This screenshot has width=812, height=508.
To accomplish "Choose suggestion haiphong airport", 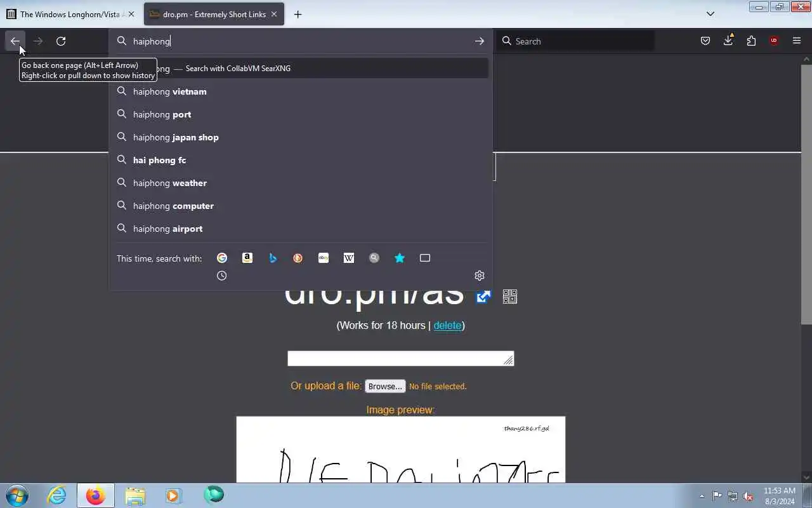I will point(301,229).
